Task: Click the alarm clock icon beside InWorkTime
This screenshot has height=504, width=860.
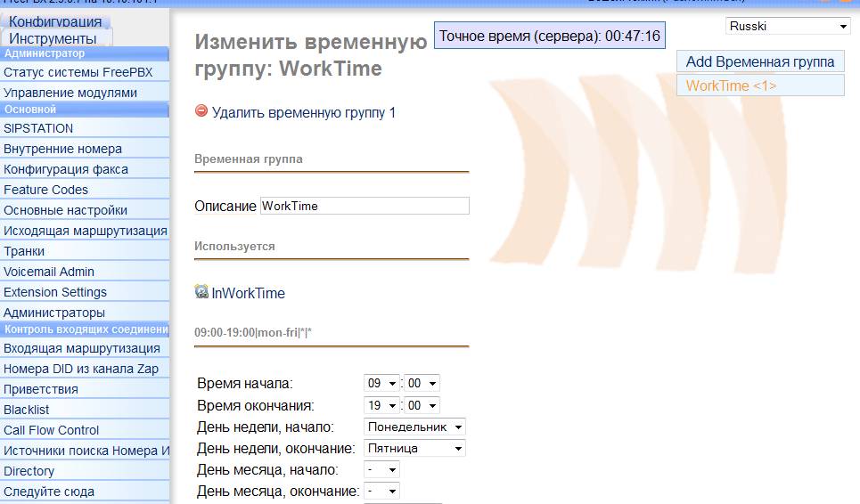Action: pyautogui.click(x=201, y=291)
